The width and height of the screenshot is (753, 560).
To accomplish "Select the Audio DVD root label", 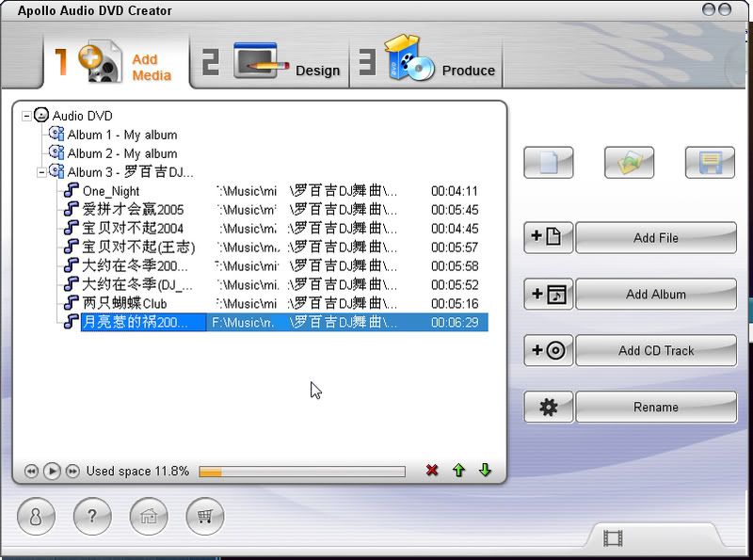I will (x=82, y=116).
